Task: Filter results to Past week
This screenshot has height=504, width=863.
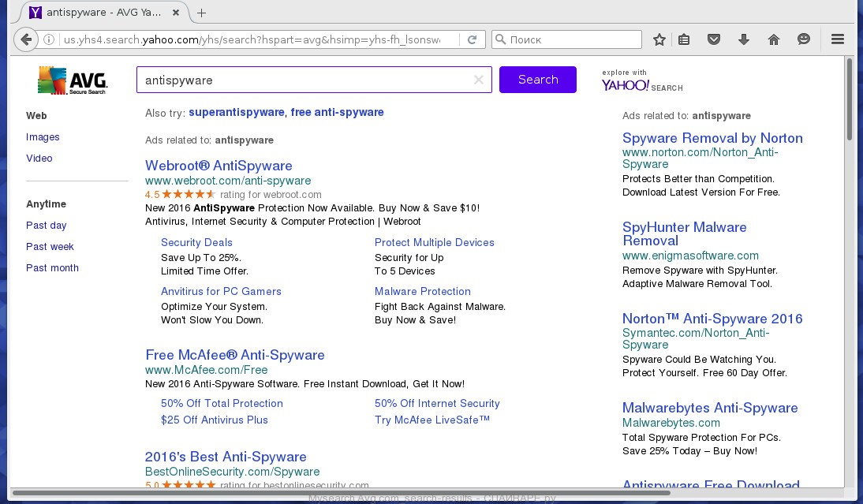Action: pyautogui.click(x=50, y=247)
